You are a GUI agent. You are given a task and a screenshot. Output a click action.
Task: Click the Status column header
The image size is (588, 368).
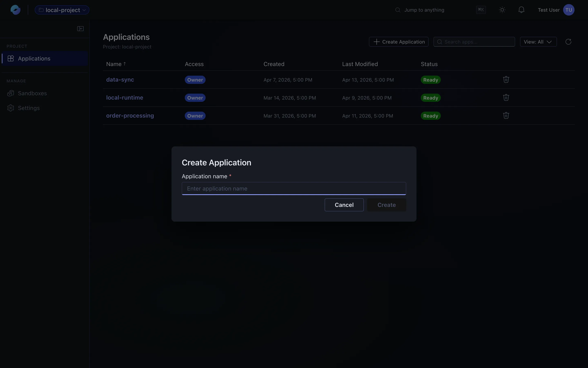[x=429, y=64]
